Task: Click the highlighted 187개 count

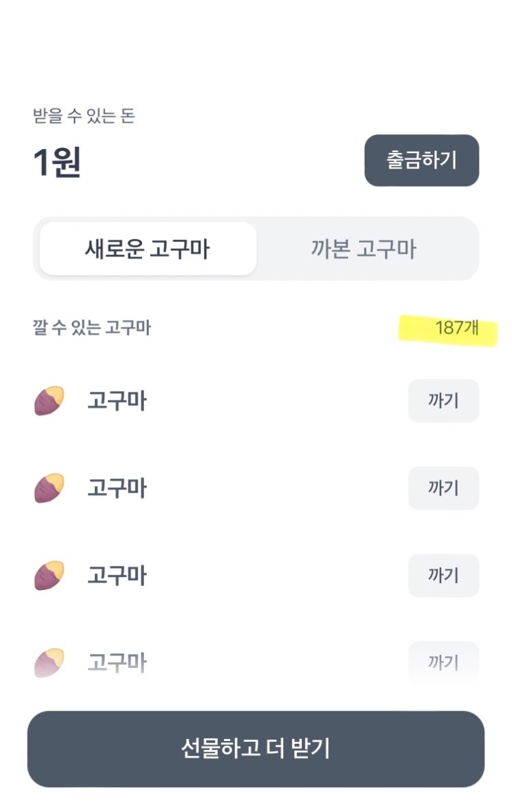Action: coord(456,328)
